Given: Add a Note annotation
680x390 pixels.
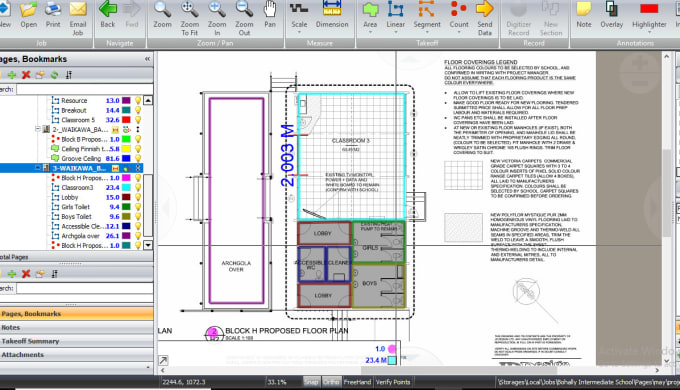Looking at the screenshot, I should (584, 15).
